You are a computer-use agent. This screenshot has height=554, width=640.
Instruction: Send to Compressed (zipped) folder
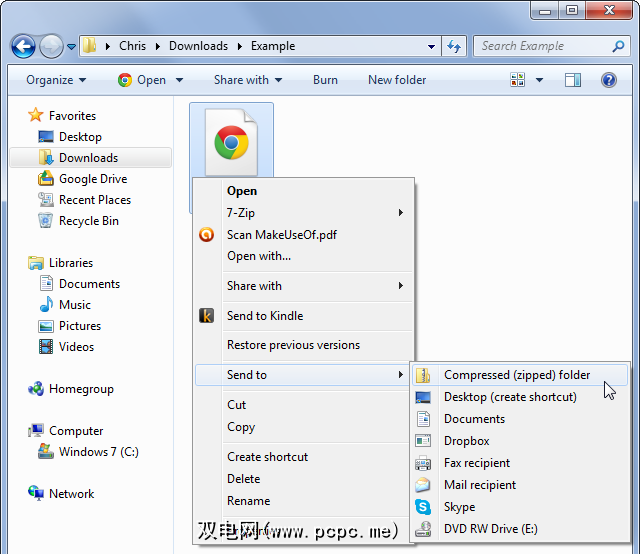[x=520, y=375]
